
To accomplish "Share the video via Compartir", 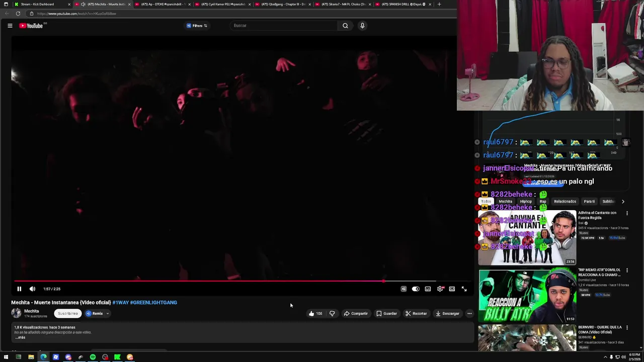I will (356, 314).
